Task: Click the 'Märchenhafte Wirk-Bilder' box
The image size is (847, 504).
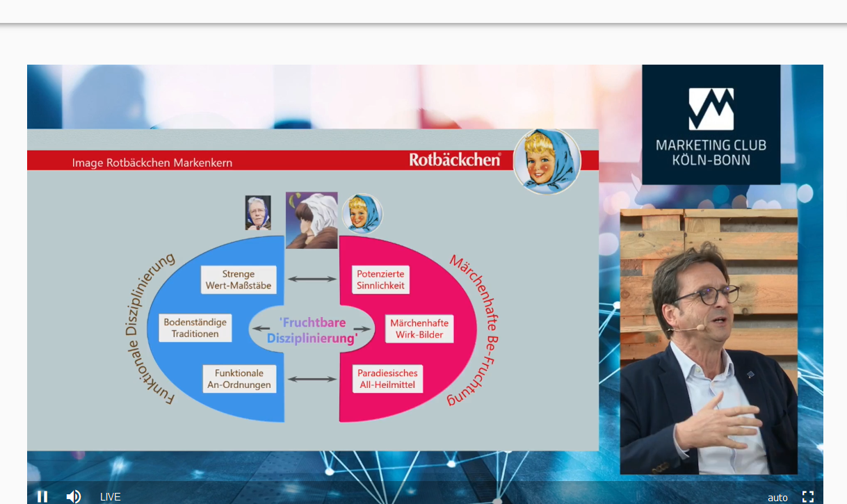Action: coord(419,329)
